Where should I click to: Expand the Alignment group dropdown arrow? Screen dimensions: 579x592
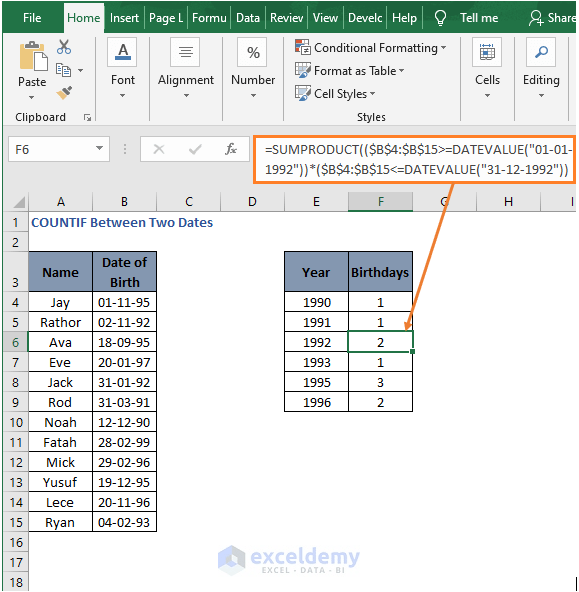click(x=186, y=96)
